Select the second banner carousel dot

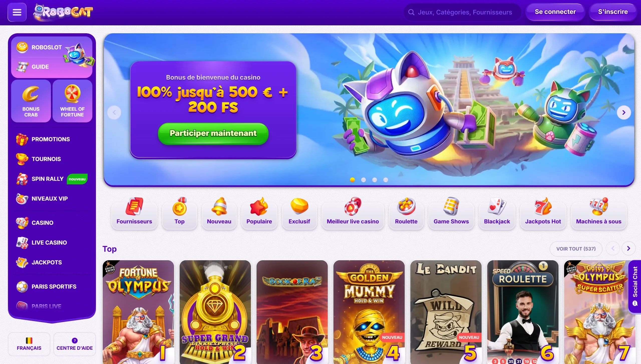[x=363, y=180]
